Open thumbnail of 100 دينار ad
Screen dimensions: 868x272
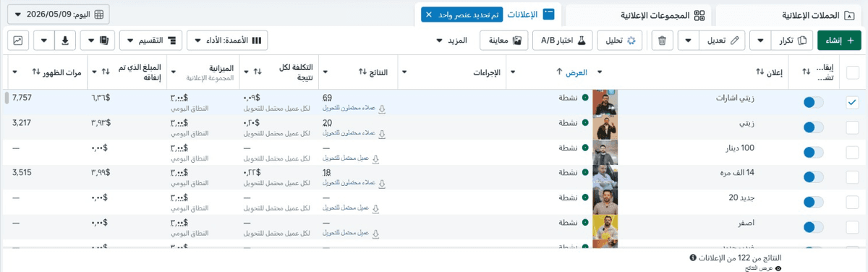pyautogui.click(x=605, y=152)
